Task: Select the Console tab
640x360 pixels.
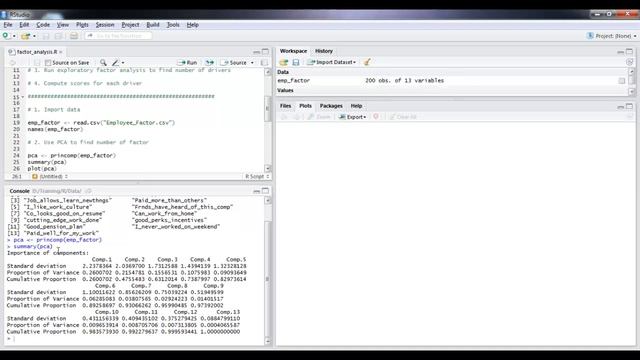Action: (19, 191)
